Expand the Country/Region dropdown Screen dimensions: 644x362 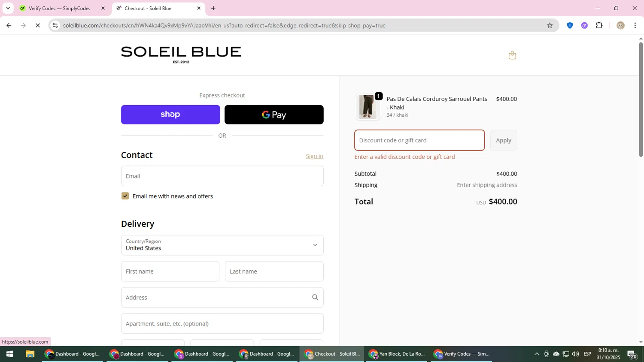[222, 245]
